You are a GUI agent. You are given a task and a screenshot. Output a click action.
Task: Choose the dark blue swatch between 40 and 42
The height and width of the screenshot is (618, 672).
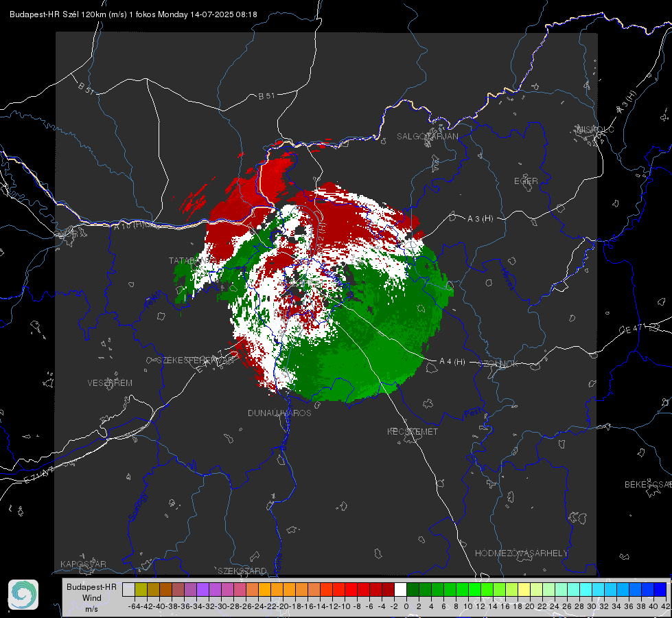(x=660, y=590)
